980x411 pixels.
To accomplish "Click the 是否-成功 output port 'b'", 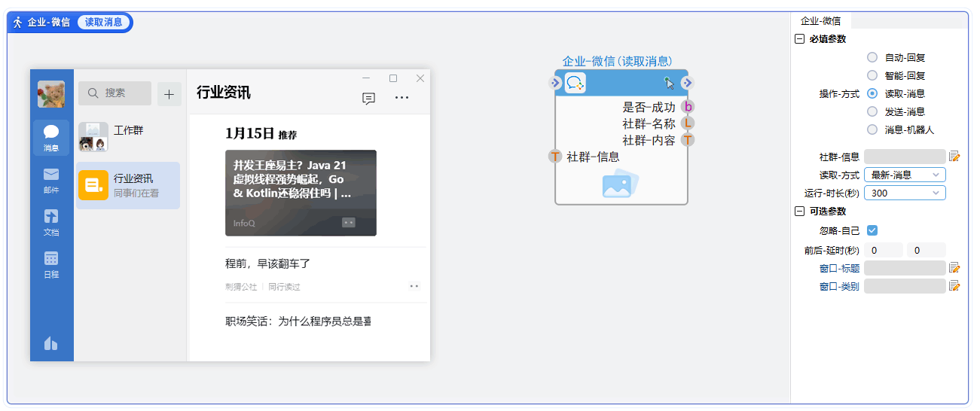I will pos(688,107).
